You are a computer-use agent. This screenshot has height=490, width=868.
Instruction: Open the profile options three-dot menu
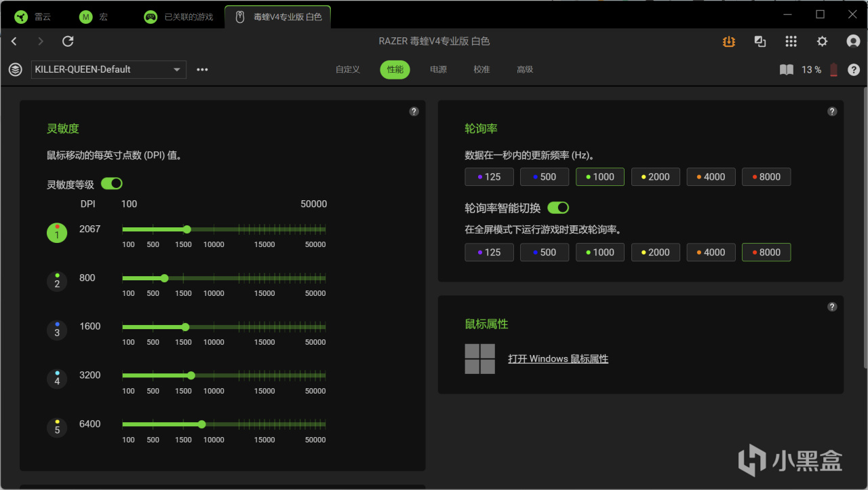(x=202, y=69)
